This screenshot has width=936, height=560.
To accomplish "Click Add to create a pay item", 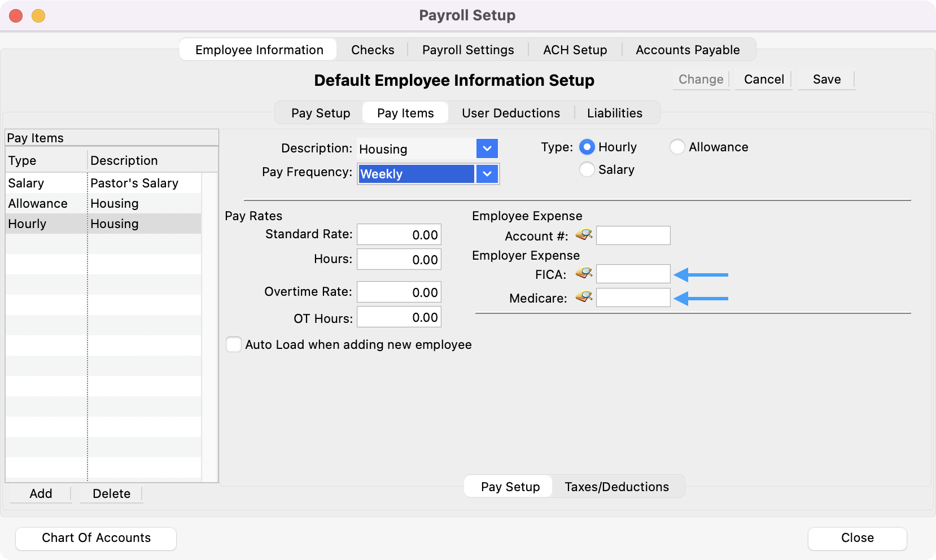I will 41,493.
